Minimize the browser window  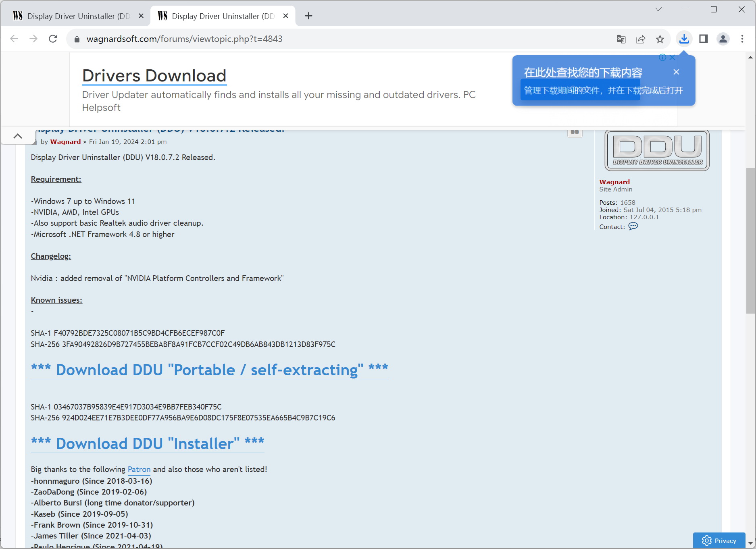coord(686,9)
